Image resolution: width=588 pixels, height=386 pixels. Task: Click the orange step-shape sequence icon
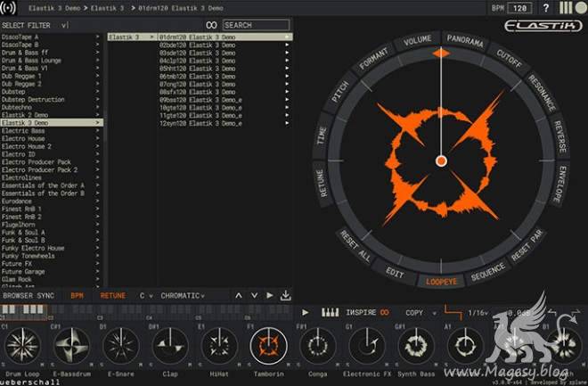(453, 312)
